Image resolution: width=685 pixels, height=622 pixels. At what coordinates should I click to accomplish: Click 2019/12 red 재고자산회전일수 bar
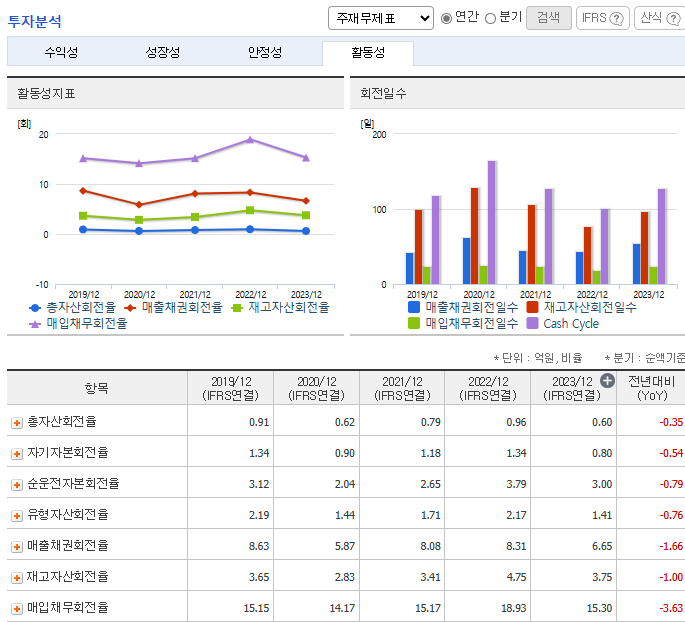[419, 247]
